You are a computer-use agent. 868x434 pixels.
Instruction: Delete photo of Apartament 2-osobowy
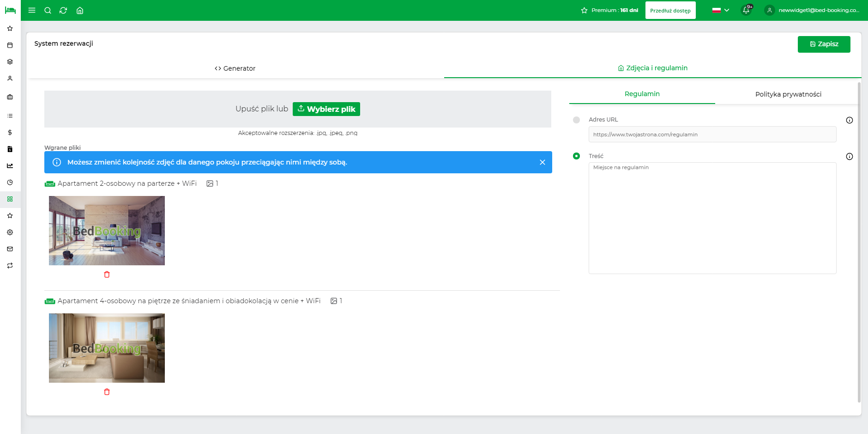[x=107, y=275]
